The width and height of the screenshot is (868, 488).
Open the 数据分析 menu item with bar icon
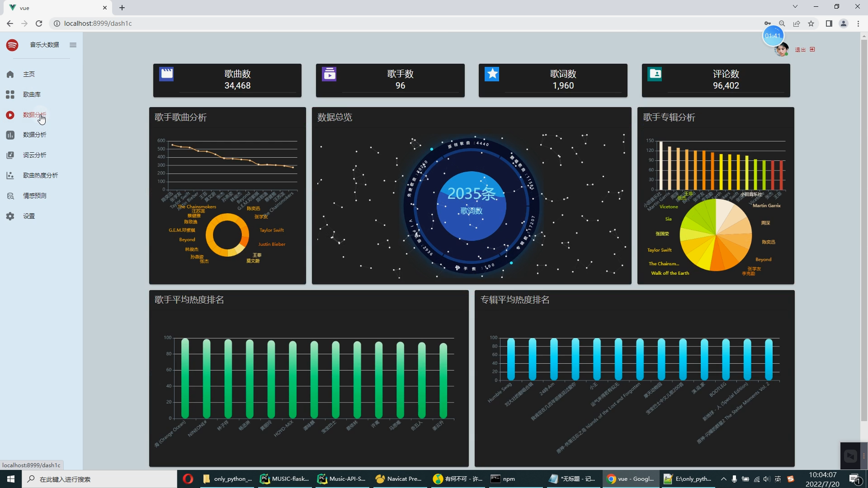point(34,135)
